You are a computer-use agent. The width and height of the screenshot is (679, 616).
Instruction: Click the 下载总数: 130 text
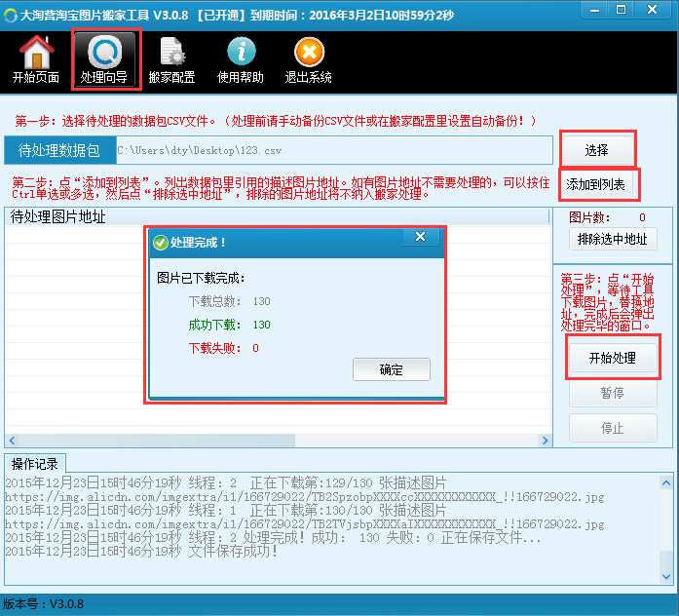point(230,301)
